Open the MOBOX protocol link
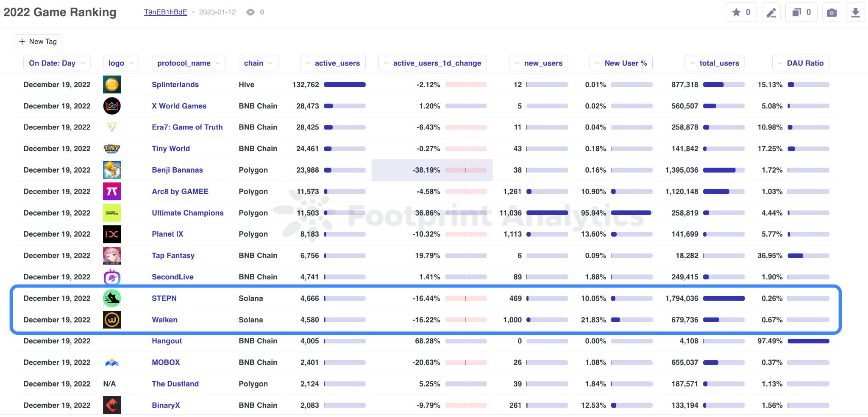868x417 pixels. point(166,362)
